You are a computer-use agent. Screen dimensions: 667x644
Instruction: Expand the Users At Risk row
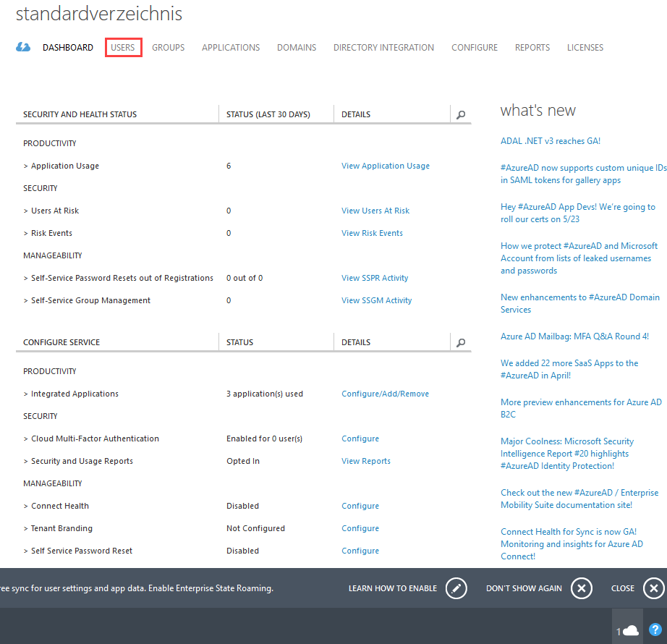26,211
